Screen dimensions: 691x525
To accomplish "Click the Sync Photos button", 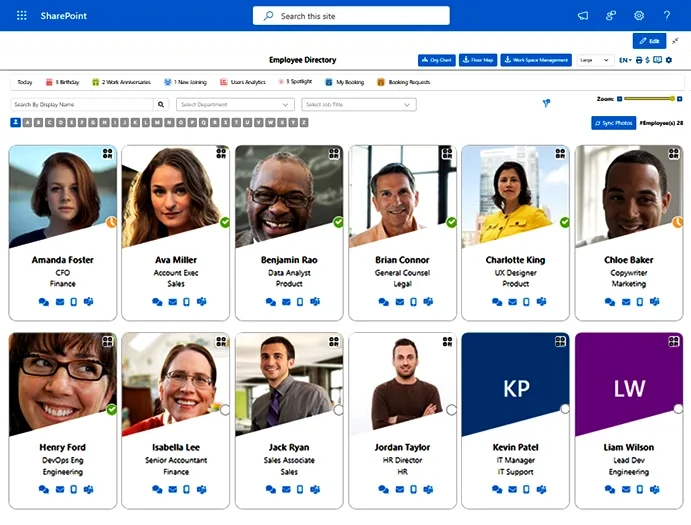I will pyautogui.click(x=613, y=123).
